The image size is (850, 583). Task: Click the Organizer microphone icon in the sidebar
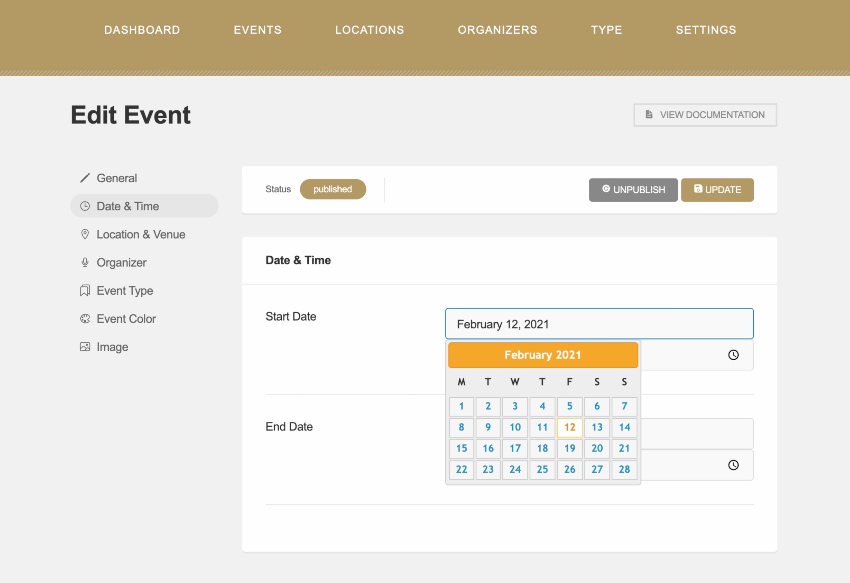click(85, 262)
